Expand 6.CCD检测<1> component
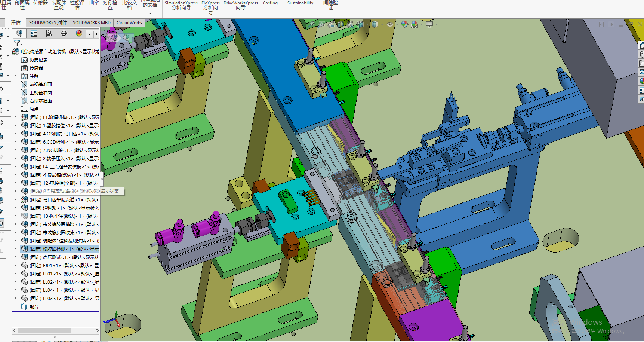This screenshot has height=342, width=644. [15, 142]
